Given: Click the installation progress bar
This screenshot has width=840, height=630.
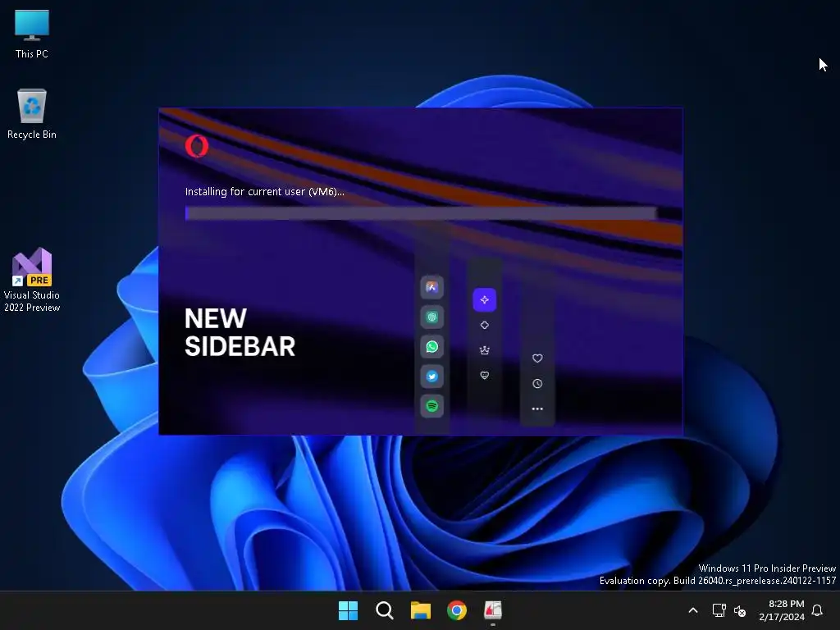Looking at the screenshot, I should click(421, 213).
